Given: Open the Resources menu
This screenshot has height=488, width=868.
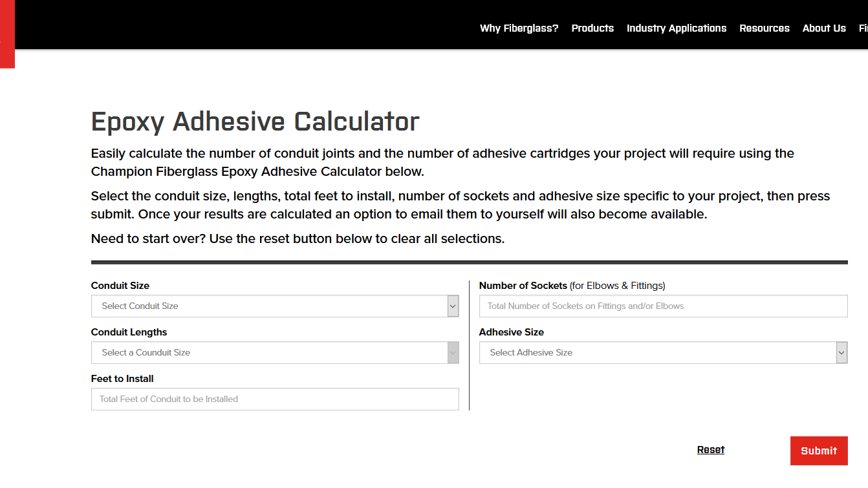Looking at the screenshot, I should (x=765, y=28).
